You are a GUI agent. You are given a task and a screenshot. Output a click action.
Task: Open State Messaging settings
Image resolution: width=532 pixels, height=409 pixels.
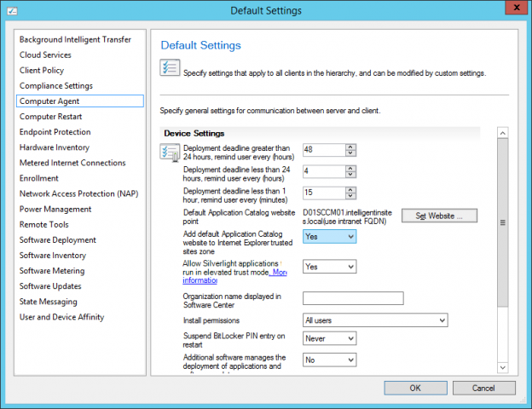click(x=49, y=302)
